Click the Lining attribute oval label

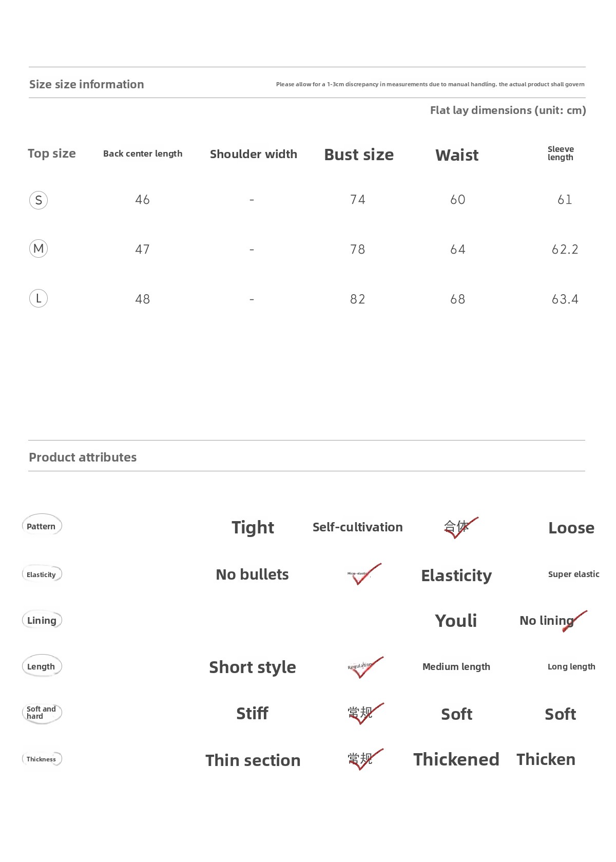tap(42, 620)
